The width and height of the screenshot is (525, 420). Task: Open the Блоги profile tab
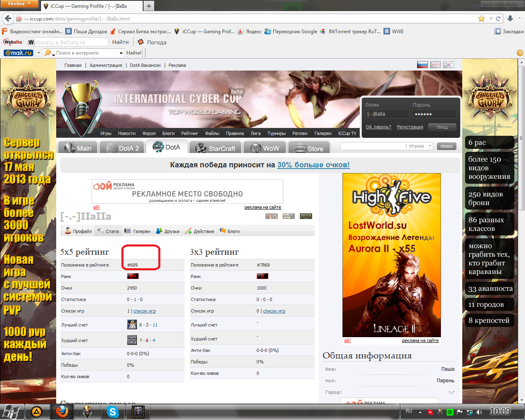[230, 231]
